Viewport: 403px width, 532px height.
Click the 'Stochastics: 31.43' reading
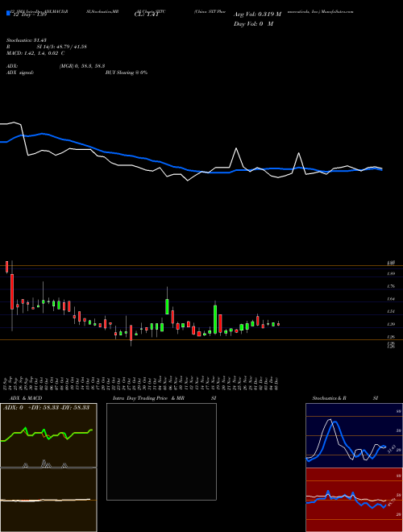point(26,40)
